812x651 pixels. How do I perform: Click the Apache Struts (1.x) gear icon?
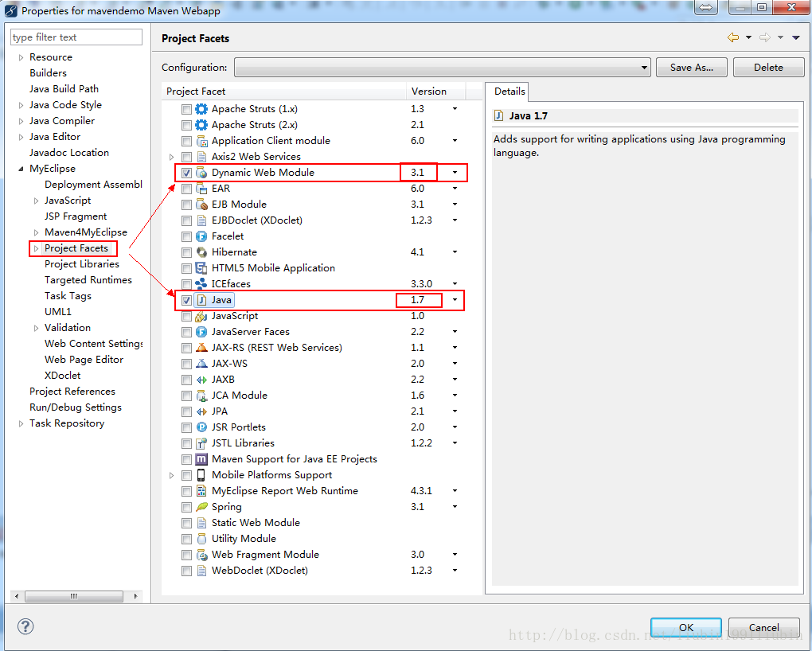[x=201, y=109]
